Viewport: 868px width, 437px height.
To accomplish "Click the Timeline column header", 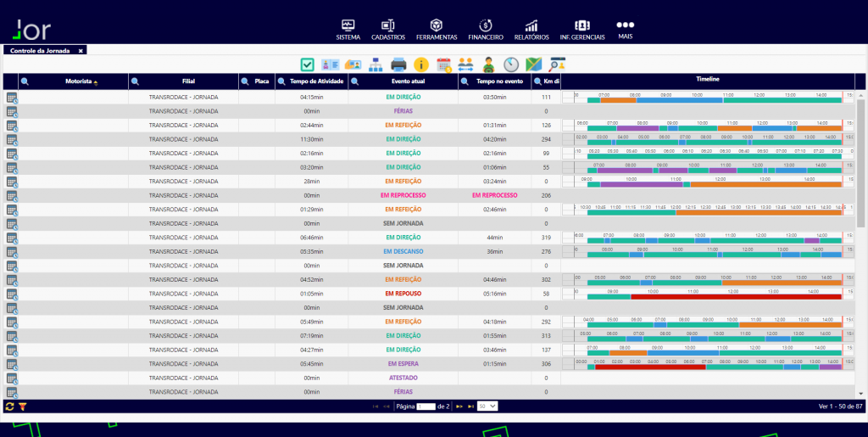I will tap(708, 80).
